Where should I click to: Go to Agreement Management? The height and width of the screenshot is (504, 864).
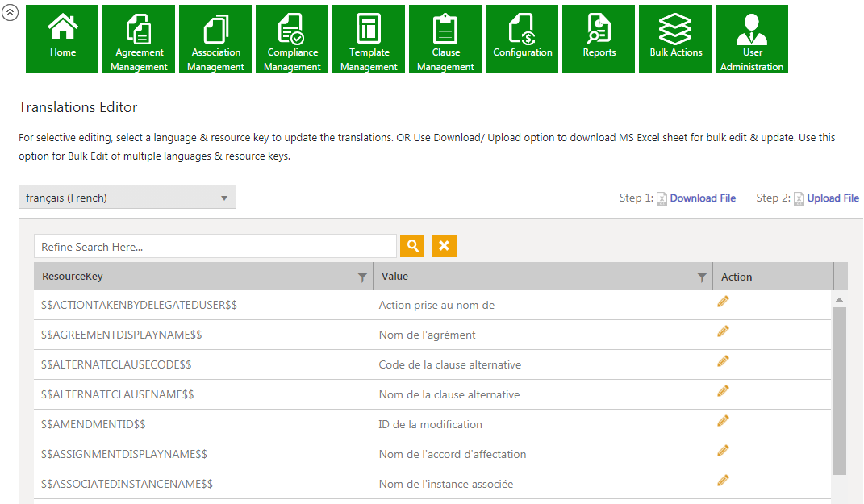coord(139,39)
